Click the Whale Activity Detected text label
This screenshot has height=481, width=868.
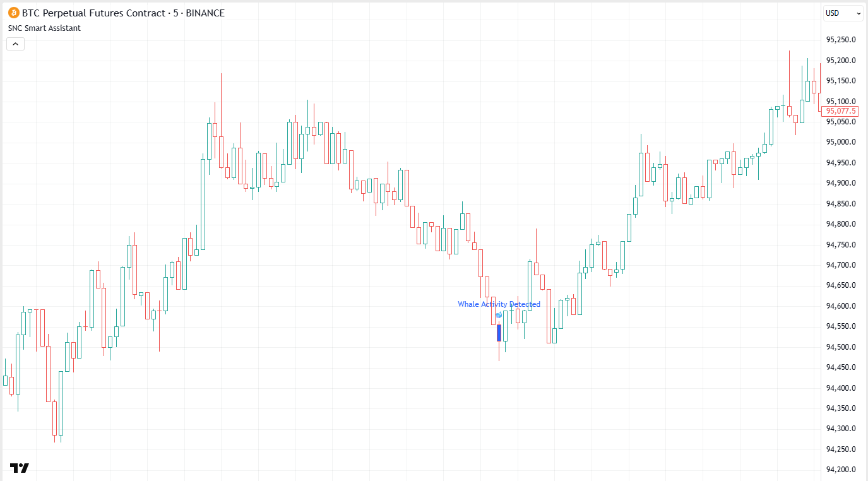coord(499,304)
